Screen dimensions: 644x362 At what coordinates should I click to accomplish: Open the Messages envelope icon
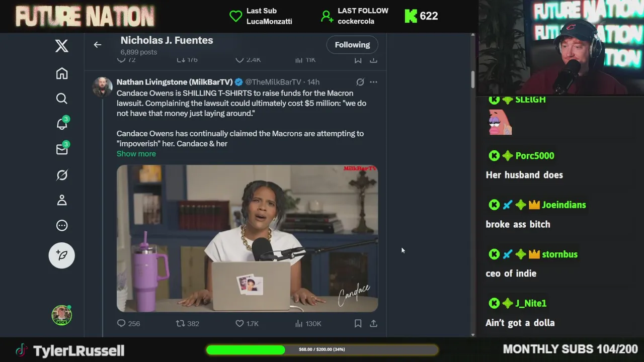coord(62,149)
